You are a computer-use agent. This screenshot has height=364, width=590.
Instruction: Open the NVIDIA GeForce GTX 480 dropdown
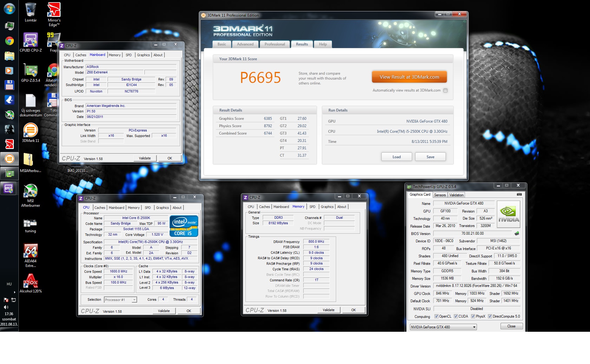(x=474, y=327)
